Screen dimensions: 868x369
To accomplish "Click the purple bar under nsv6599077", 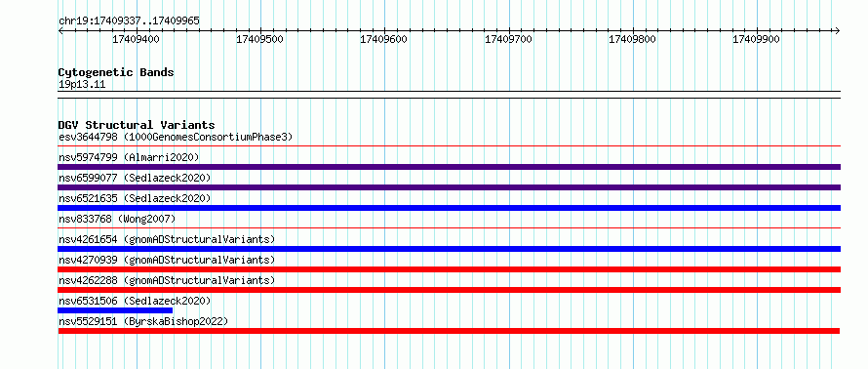I will tap(449, 187).
